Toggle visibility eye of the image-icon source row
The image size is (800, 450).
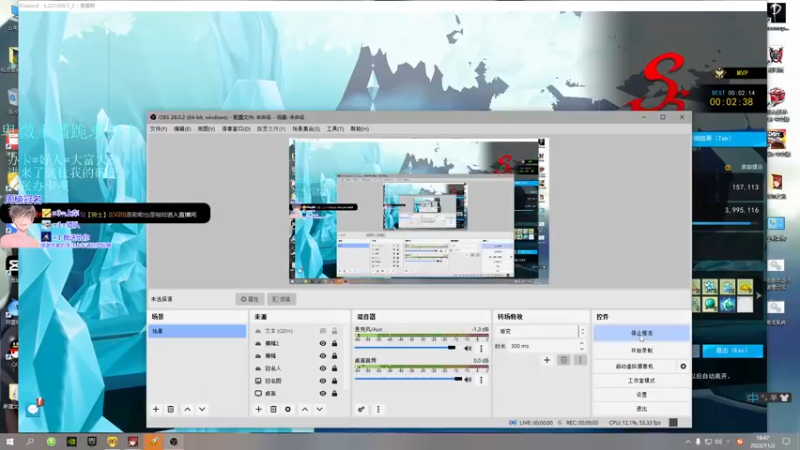[x=322, y=381]
